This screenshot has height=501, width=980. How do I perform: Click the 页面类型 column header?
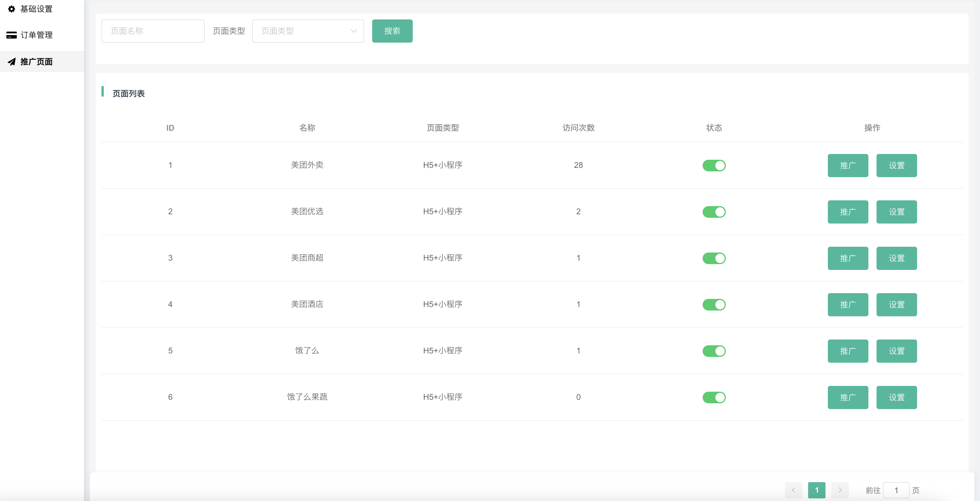(x=442, y=128)
